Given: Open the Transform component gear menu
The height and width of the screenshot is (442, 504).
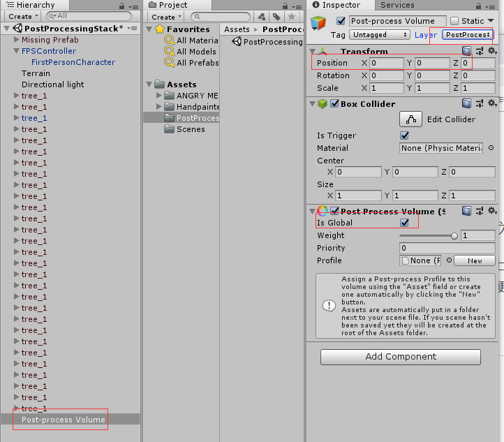Looking at the screenshot, I should 492,51.
